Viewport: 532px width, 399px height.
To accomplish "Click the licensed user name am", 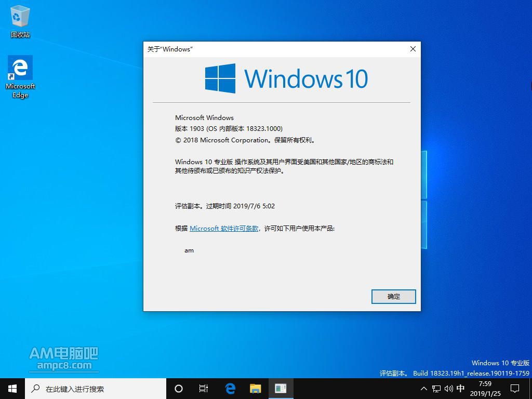I will point(189,250).
